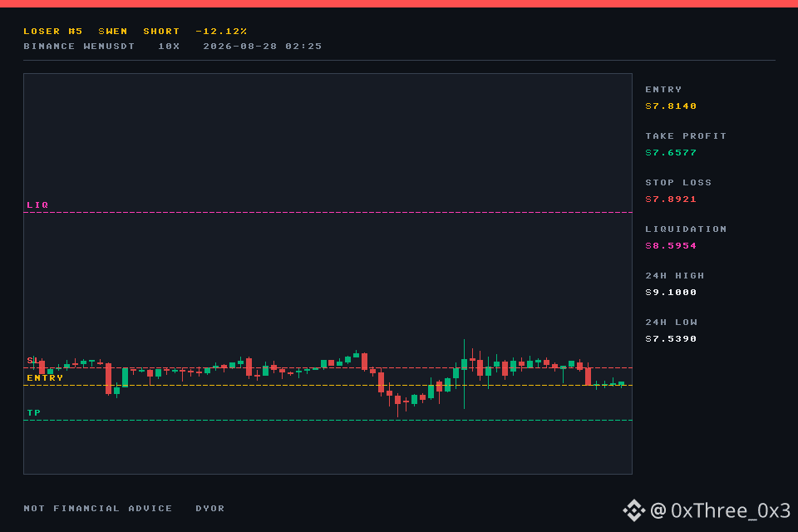
Task: Click the Binance logo icon
Action: (633, 510)
